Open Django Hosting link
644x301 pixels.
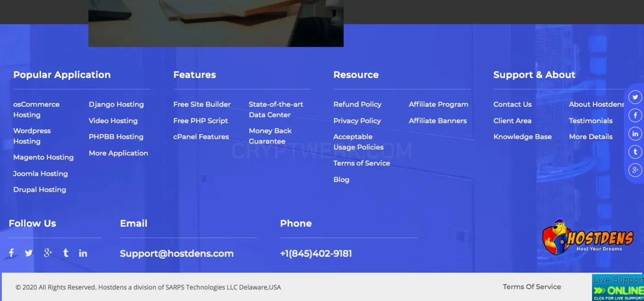point(116,104)
